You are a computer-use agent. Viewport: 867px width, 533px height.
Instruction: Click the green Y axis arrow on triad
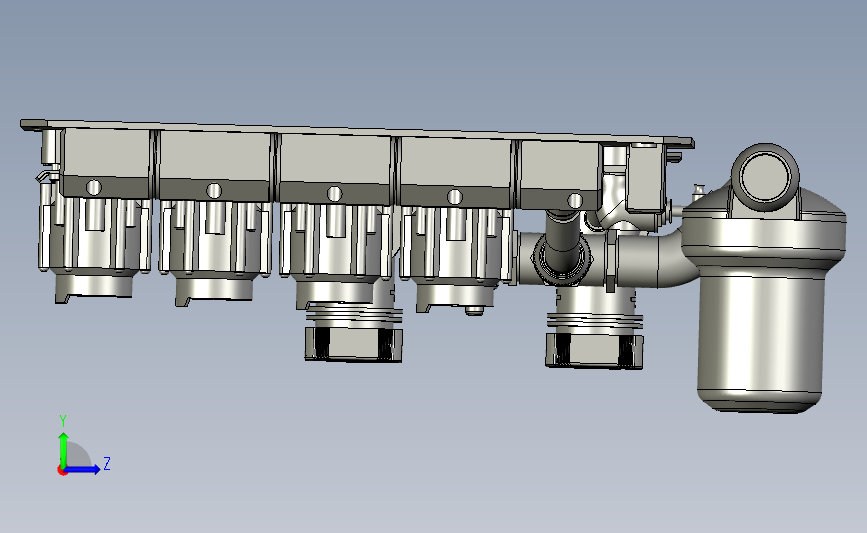[x=63, y=449]
